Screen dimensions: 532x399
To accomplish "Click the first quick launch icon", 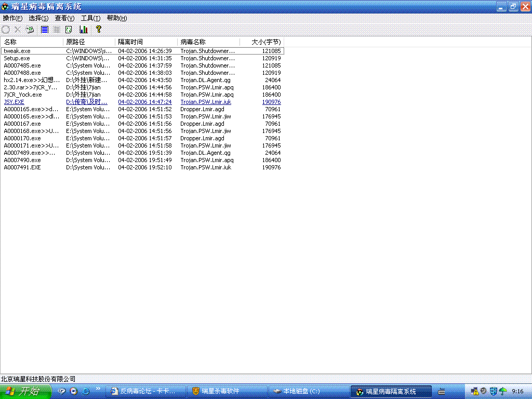I will (61, 391).
